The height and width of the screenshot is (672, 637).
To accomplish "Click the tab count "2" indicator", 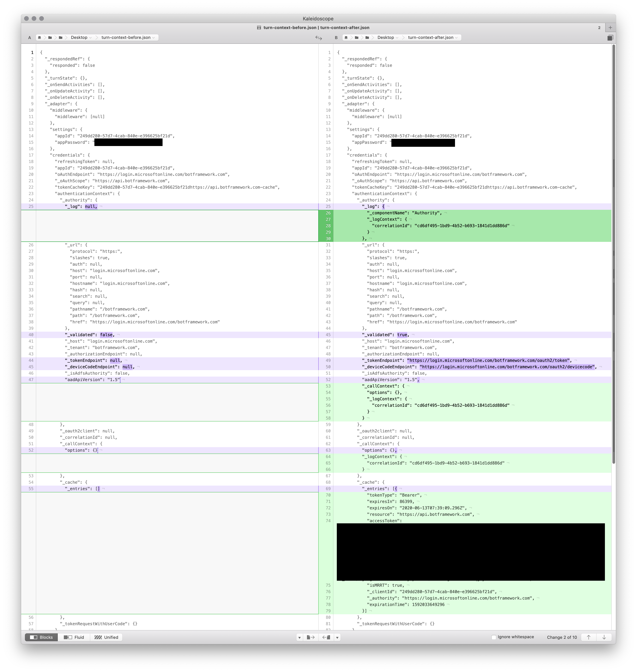I will [599, 28].
